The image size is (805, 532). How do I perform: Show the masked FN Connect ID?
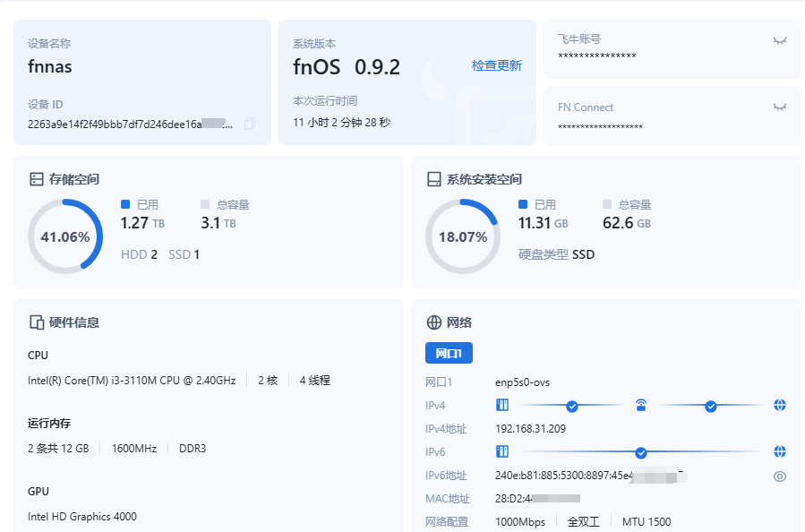point(780,107)
